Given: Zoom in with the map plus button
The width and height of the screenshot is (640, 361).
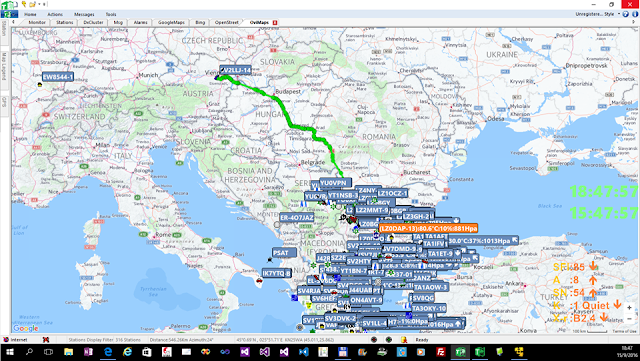Looking at the screenshot, I should tap(629, 308).
